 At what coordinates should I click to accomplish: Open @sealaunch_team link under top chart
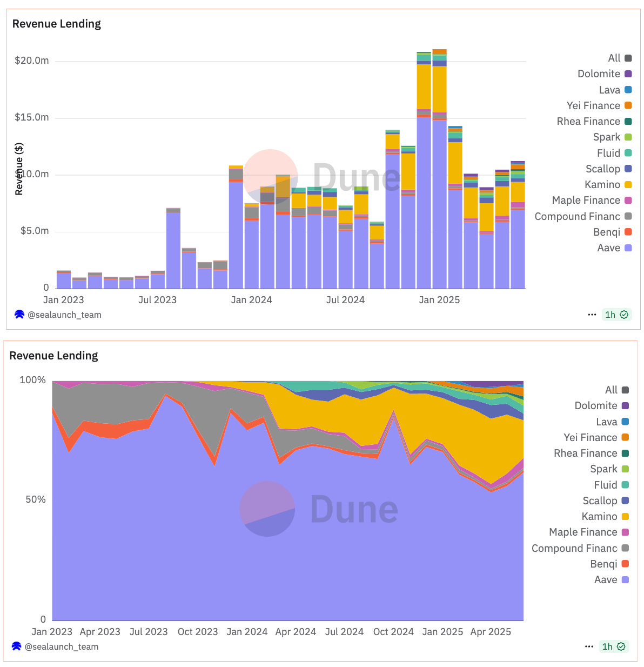(x=64, y=315)
